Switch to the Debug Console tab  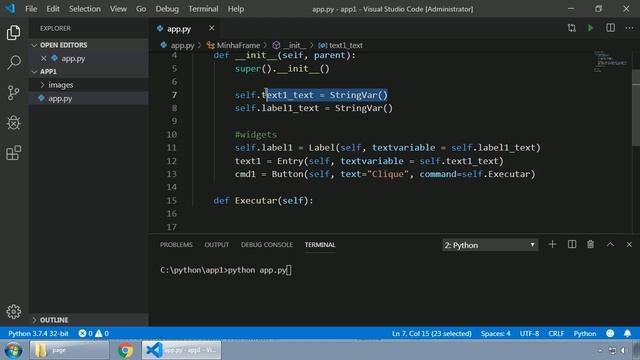[267, 244]
